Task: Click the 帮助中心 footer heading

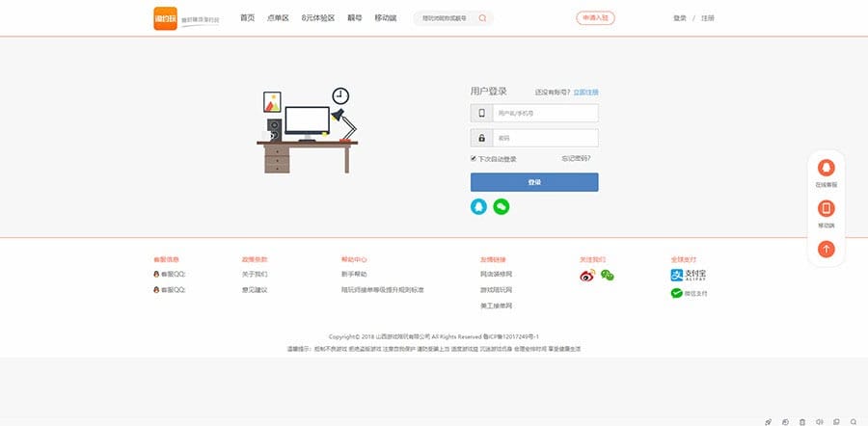Action: click(354, 259)
